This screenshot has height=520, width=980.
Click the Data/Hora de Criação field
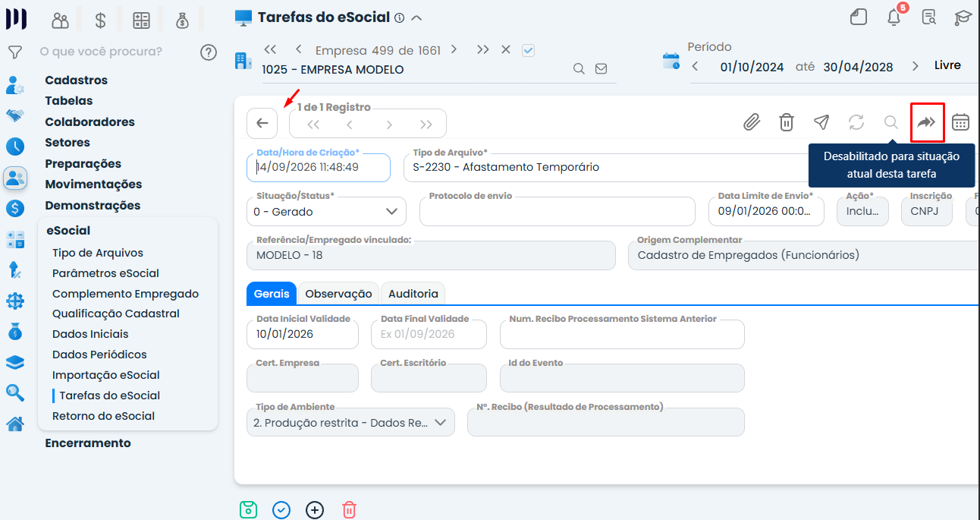319,167
